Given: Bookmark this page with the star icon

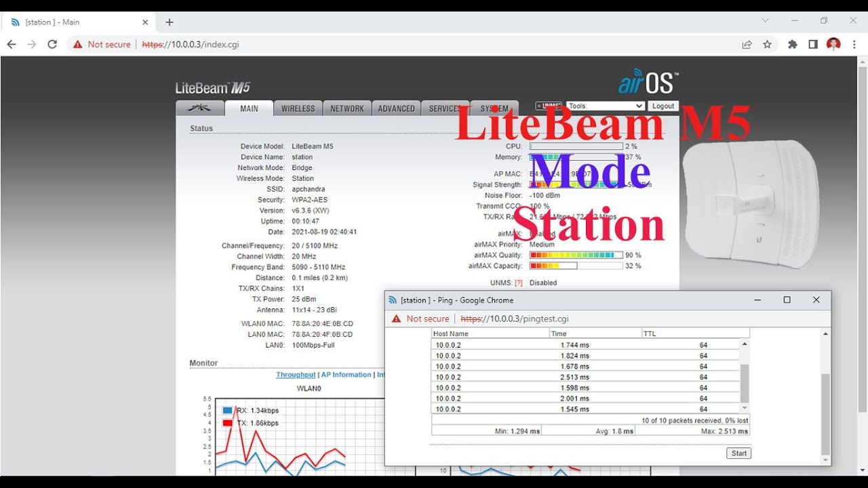Looking at the screenshot, I should click(x=767, y=44).
